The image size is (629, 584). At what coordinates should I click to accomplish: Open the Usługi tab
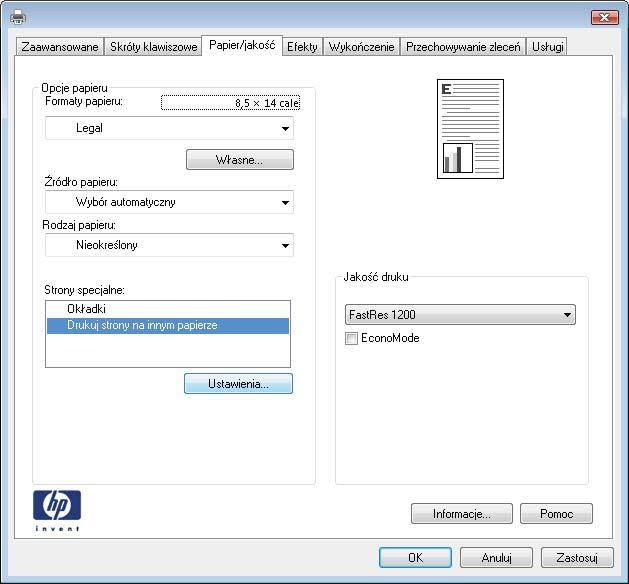pyautogui.click(x=547, y=47)
